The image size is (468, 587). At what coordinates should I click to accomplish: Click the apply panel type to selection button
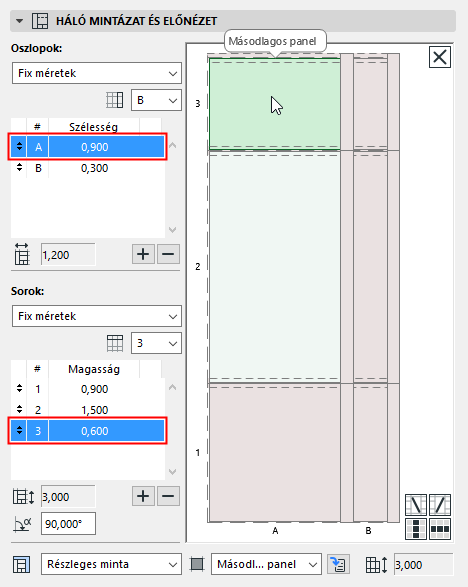click(338, 564)
